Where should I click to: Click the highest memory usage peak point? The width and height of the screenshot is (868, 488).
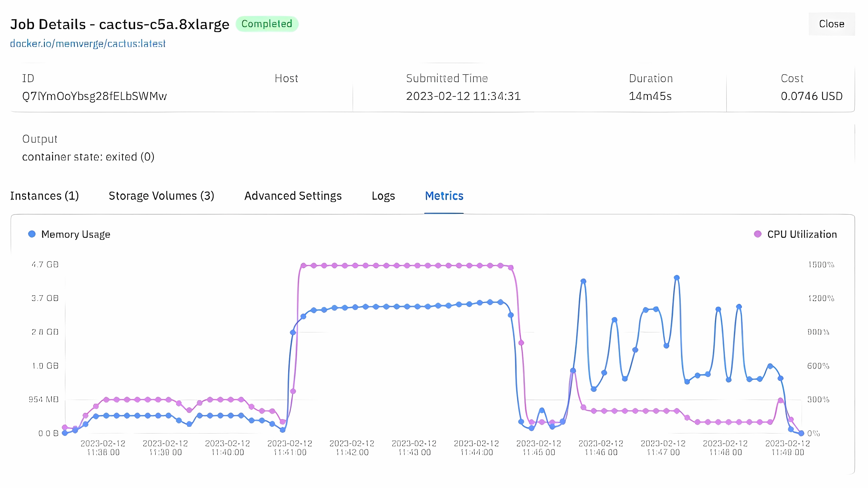(677, 278)
